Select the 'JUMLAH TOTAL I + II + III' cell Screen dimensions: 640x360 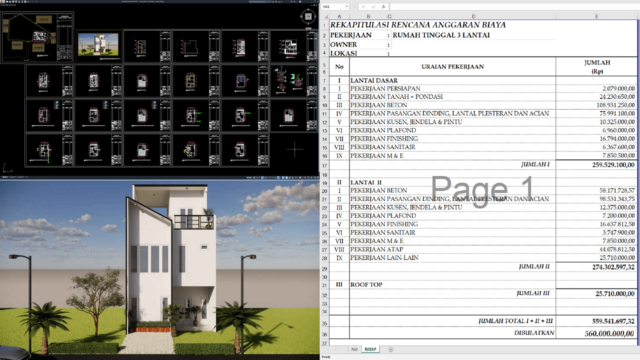tap(516, 321)
